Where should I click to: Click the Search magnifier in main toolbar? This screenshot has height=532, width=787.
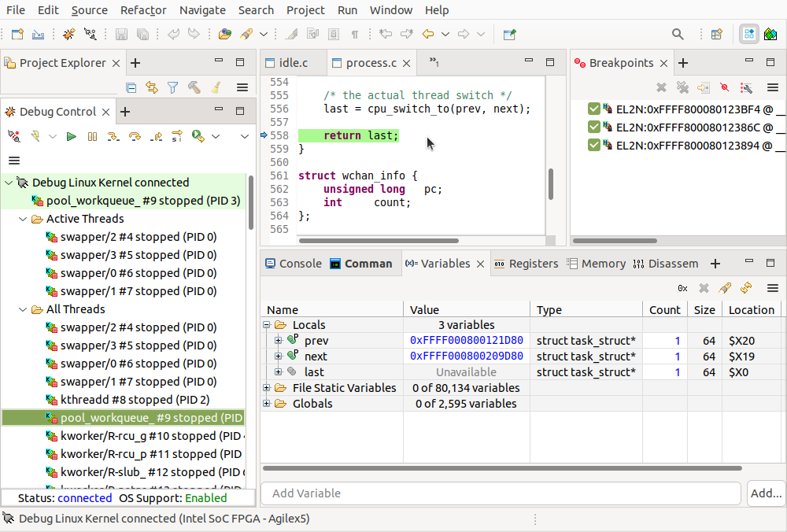678,34
